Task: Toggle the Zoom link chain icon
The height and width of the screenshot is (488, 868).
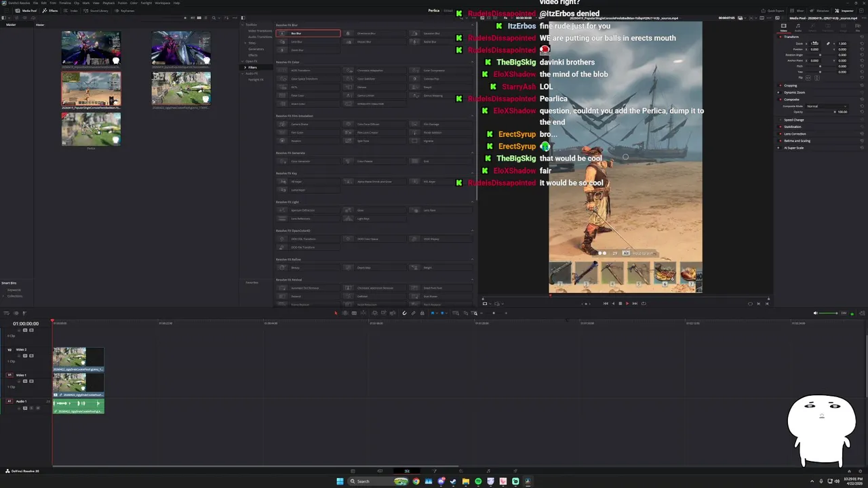Action: (828, 43)
